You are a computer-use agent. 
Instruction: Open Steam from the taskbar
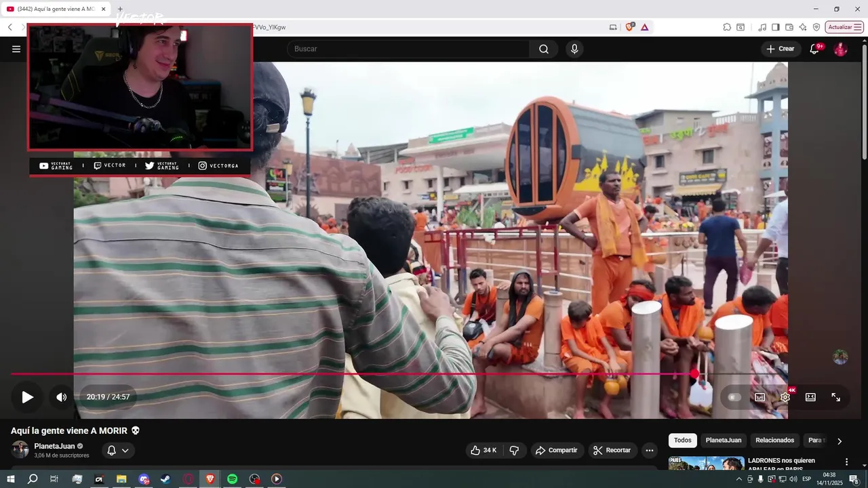point(165,479)
